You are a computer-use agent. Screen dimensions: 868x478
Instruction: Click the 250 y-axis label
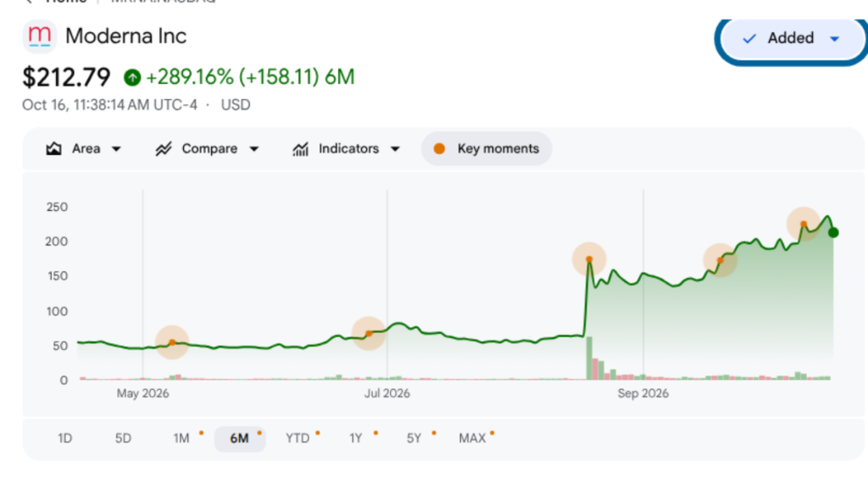[57, 207]
